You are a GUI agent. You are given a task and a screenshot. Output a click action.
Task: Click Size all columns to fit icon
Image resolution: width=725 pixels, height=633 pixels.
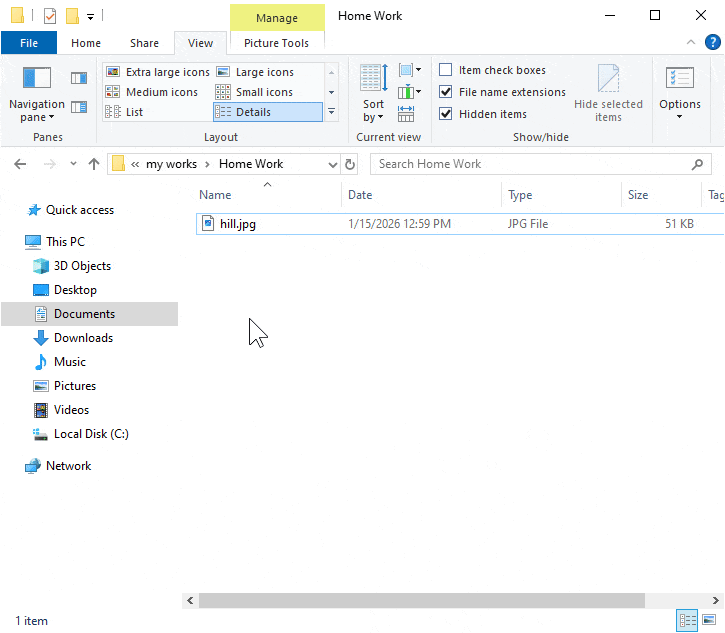(406, 113)
